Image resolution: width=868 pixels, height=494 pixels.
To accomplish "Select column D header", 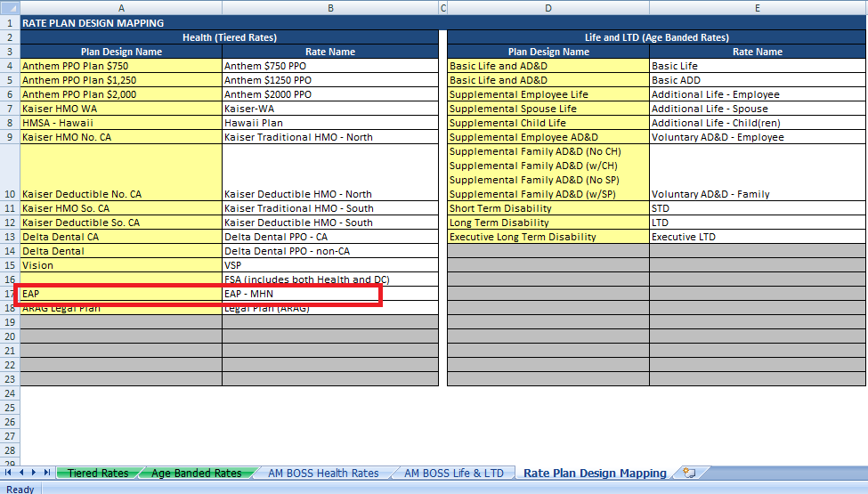I will click(548, 8).
